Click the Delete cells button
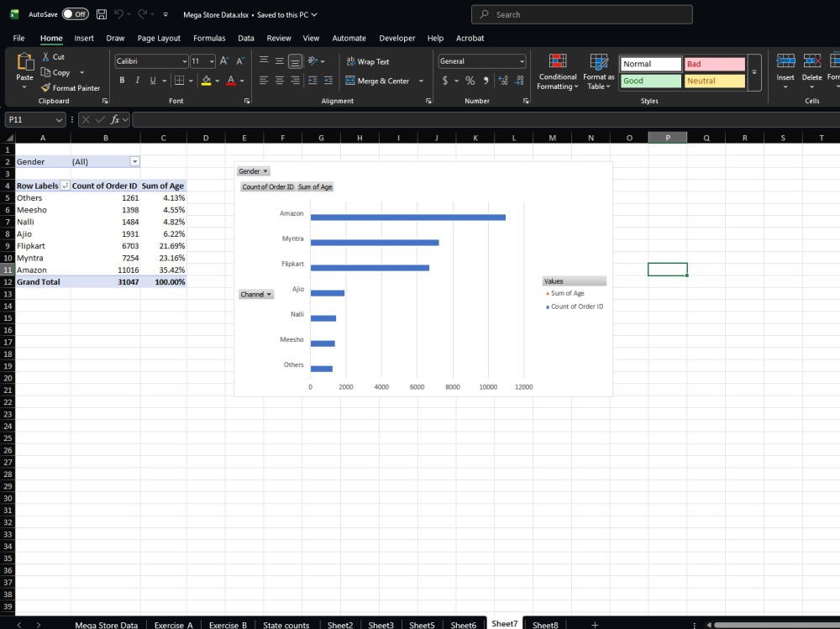 click(811, 71)
